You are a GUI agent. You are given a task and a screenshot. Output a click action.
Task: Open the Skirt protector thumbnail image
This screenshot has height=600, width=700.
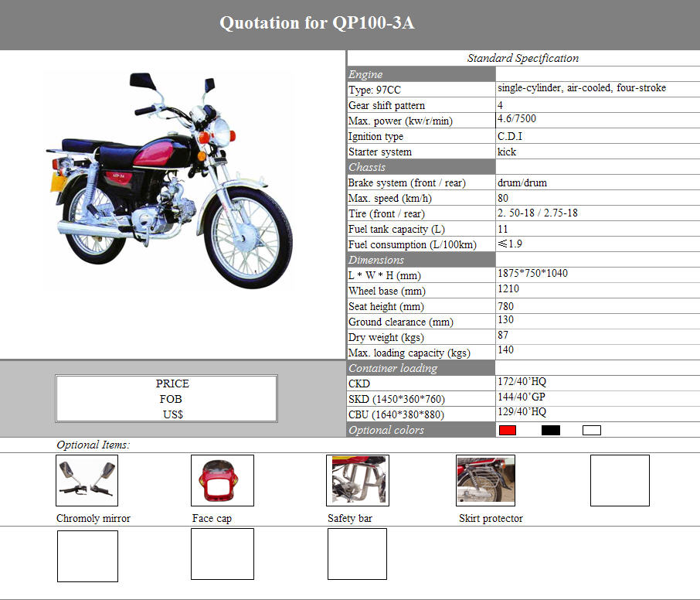point(486,480)
